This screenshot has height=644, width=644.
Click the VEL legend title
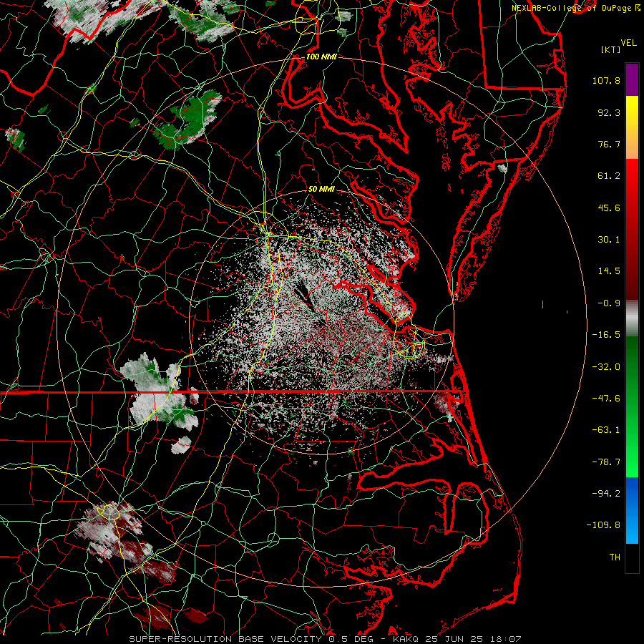[628, 43]
